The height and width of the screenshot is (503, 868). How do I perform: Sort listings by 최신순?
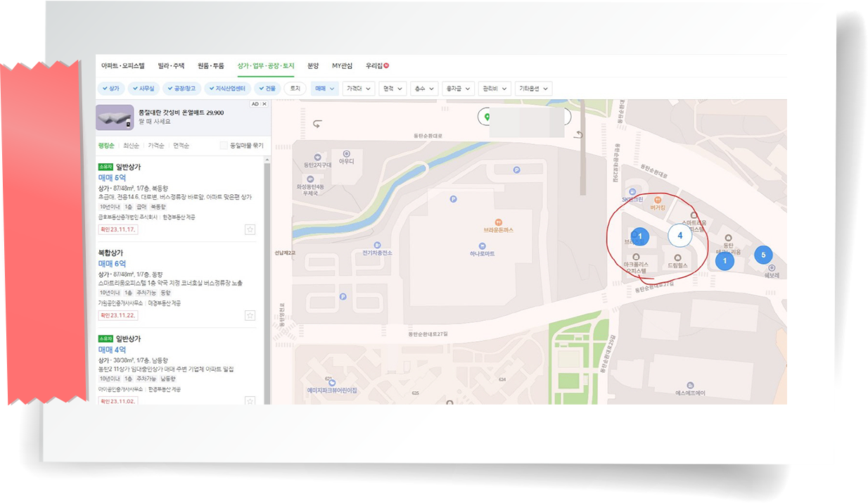click(x=131, y=146)
